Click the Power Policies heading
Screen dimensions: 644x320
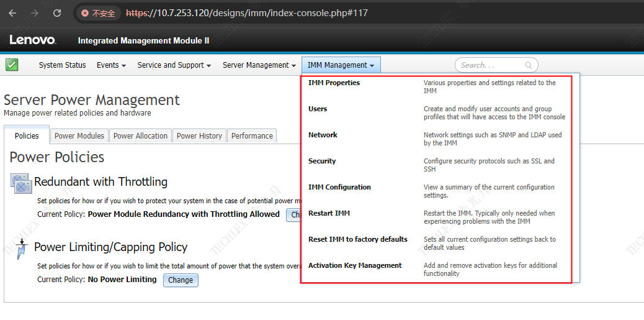[x=57, y=157]
